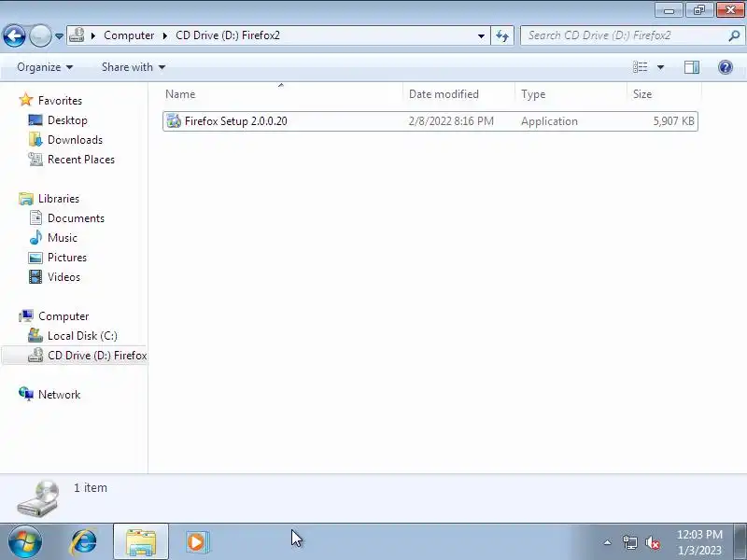Toggle the preview pane

click(692, 67)
